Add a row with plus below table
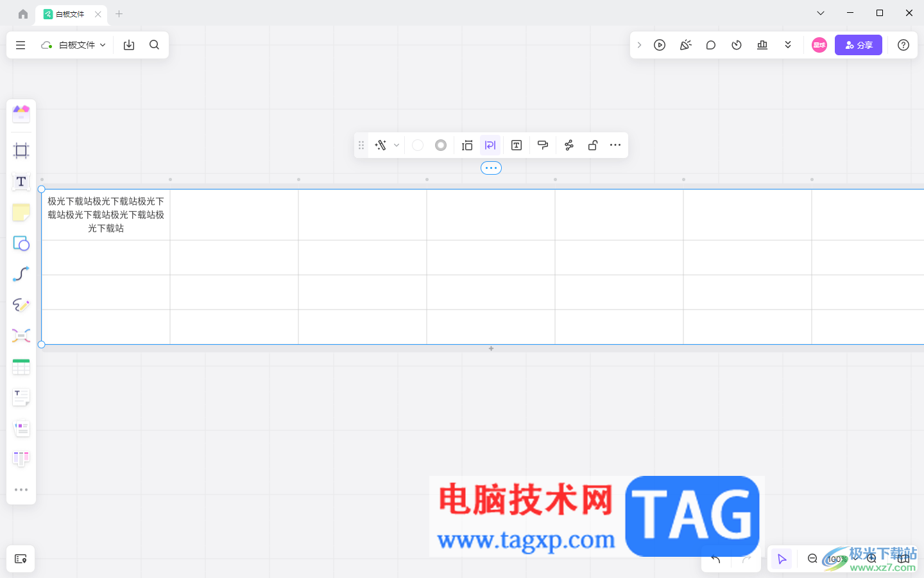The height and width of the screenshot is (578, 924). coord(491,349)
